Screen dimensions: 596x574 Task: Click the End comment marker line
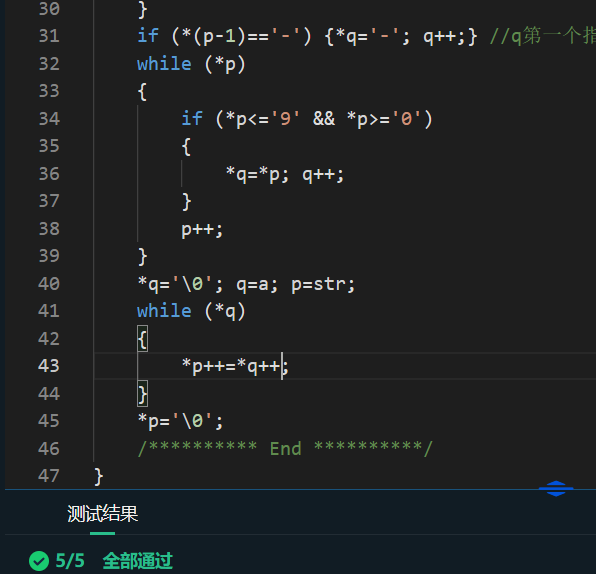285,449
